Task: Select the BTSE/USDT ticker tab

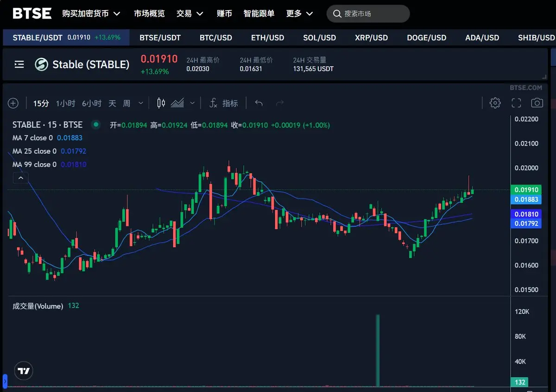Action: point(160,37)
